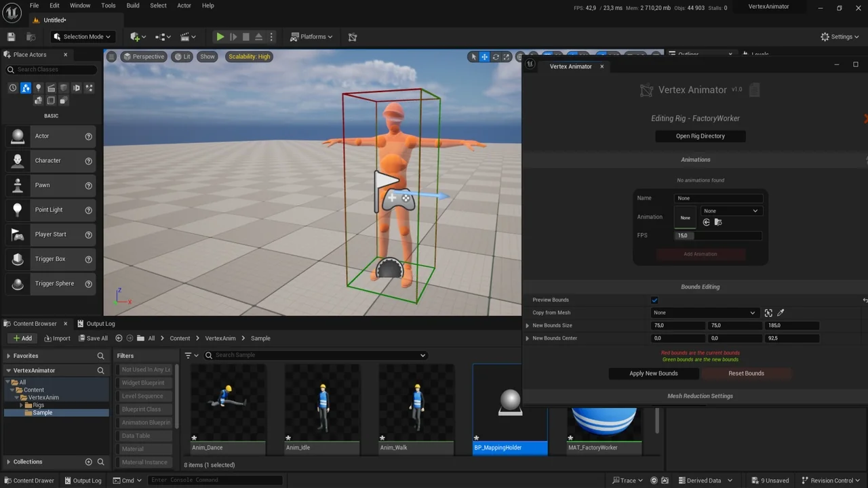The height and width of the screenshot is (488, 868).
Task: Use the back arrow icon in Animations section
Action: [x=706, y=222]
